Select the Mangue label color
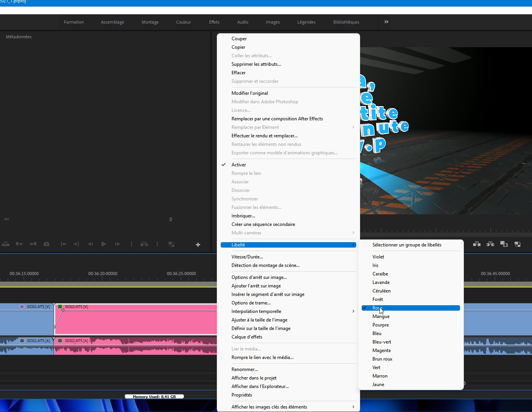 (x=381, y=316)
